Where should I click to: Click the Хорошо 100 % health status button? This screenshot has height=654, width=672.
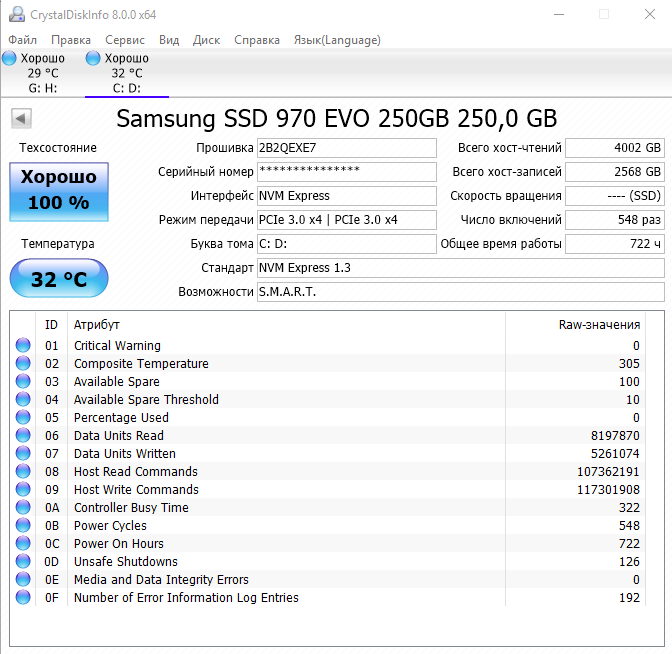point(59,192)
